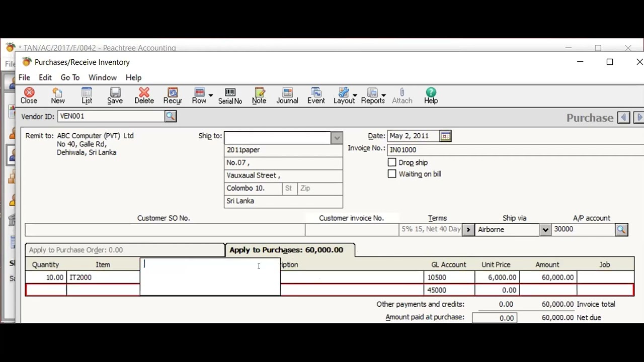Expand the Ship to dropdown
644x362 pixels.
pos(337,138)
